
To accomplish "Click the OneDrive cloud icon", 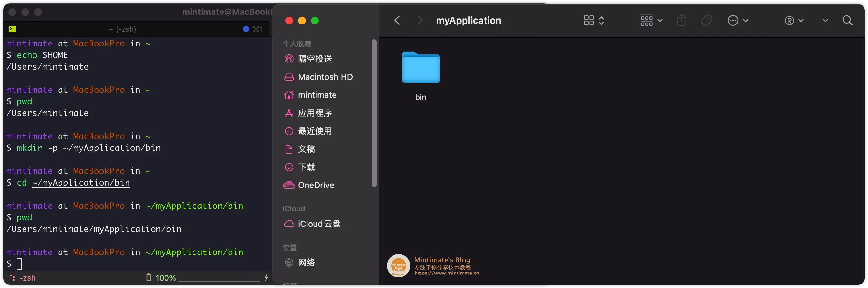I will tap(289, 185).
